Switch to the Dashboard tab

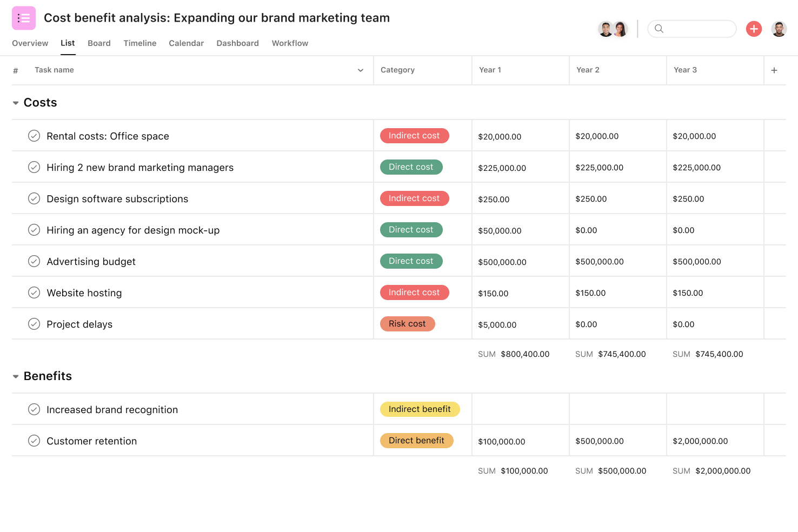pos(237,43)
